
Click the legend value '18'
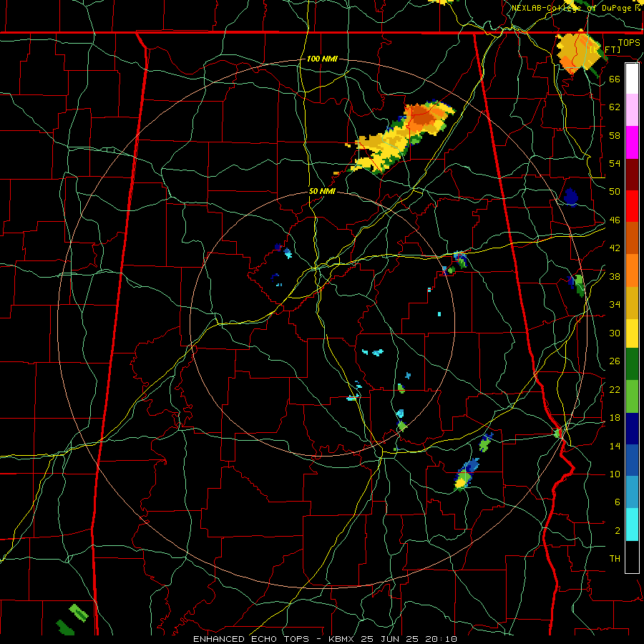[x=615, y=418]
